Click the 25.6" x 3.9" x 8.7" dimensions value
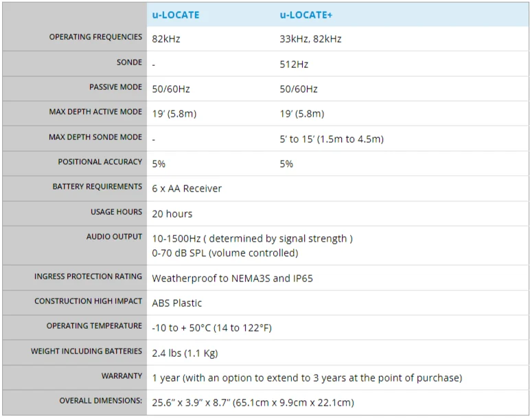The width and height of the screenshot is (530, 420). tap(253, 402)
